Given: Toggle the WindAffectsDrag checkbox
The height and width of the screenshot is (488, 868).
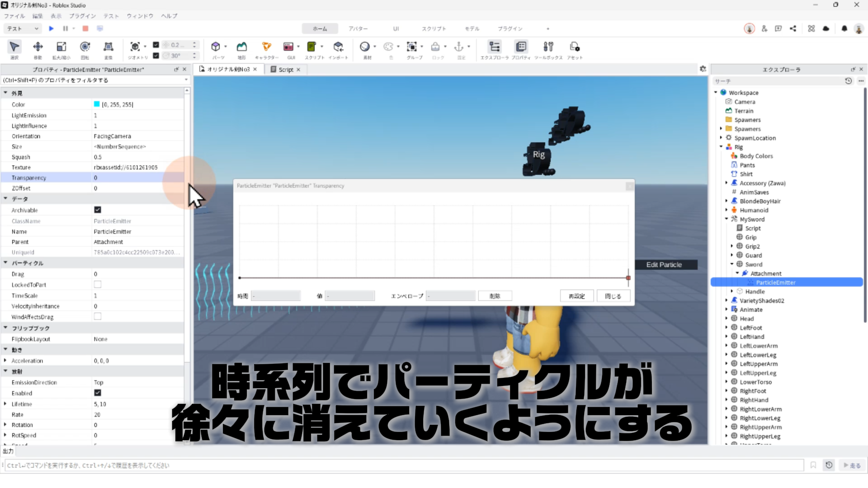Looking at the screenshot, I should [x=97, y=316].
